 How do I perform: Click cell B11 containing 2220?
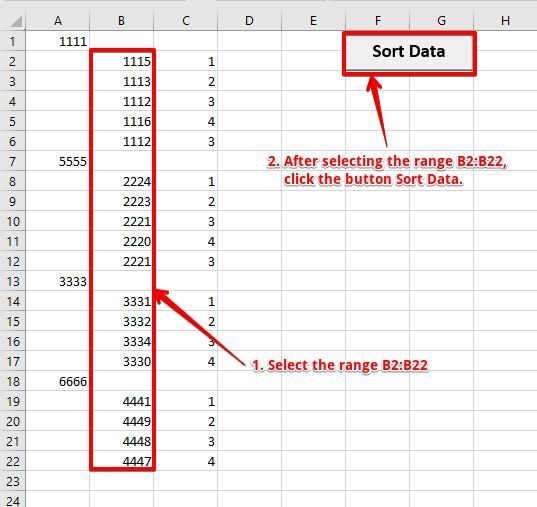(122, 241)
